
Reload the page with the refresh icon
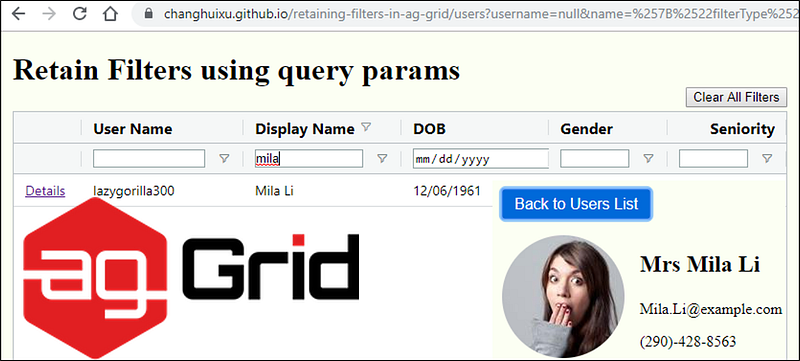coord(80,14)
